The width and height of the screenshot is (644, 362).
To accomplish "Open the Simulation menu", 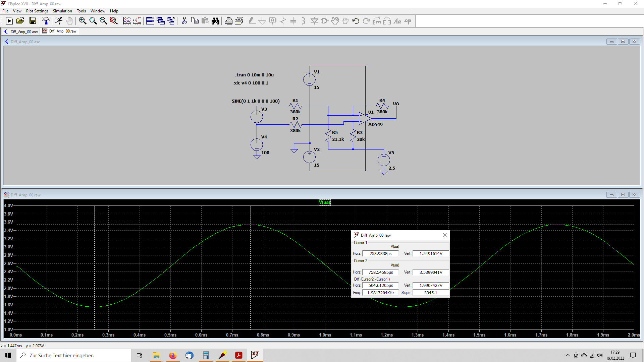I will (x=62, y=11).
